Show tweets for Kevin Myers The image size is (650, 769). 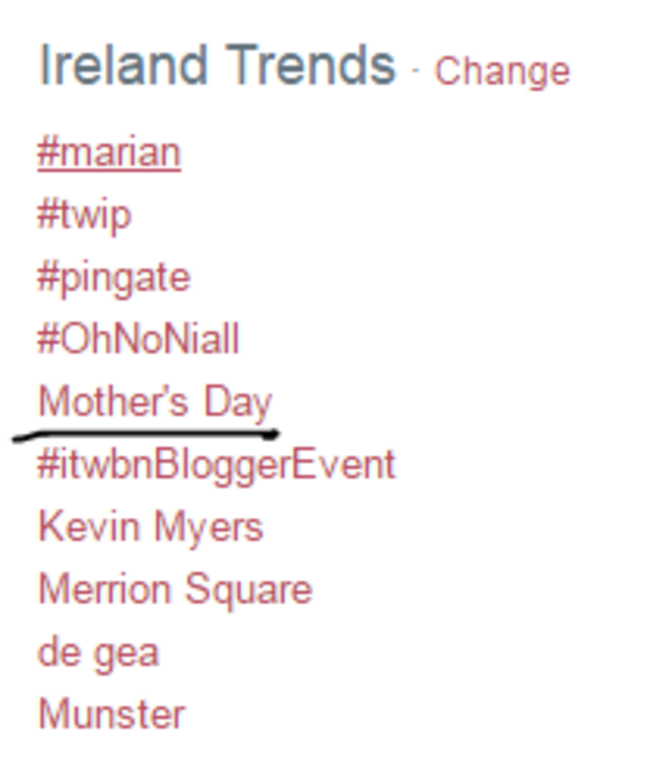click(x=151, y=528)
